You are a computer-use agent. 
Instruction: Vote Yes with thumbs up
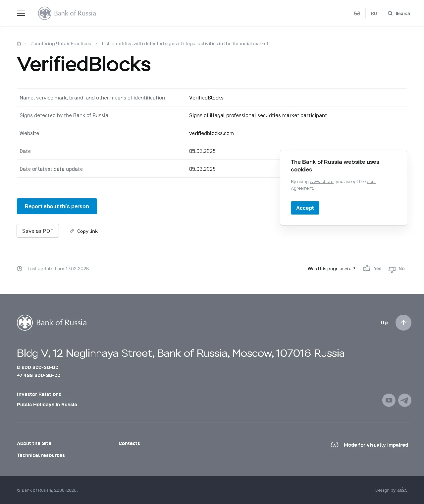tap(372, 268)
